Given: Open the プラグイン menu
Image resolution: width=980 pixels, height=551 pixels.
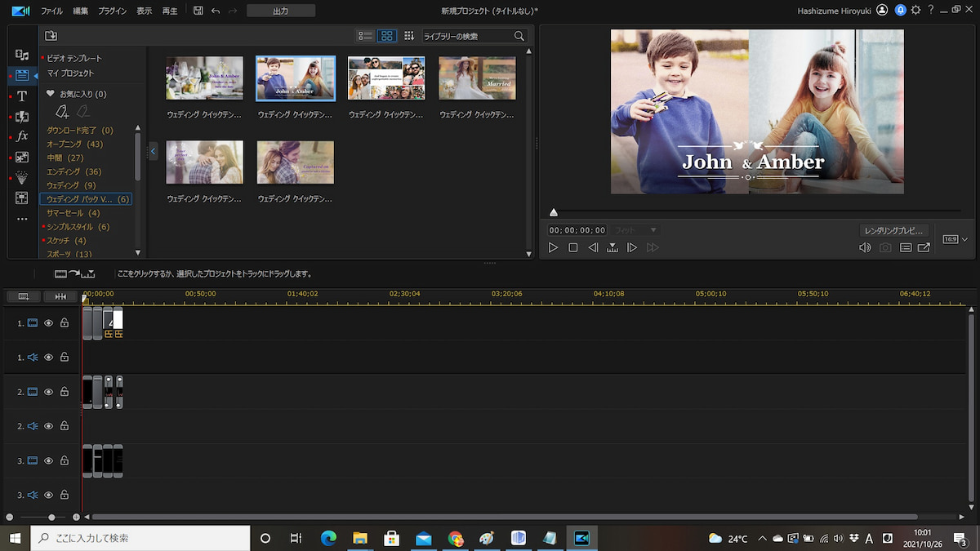Looking at the screenshot, I should tap(112, 11).
